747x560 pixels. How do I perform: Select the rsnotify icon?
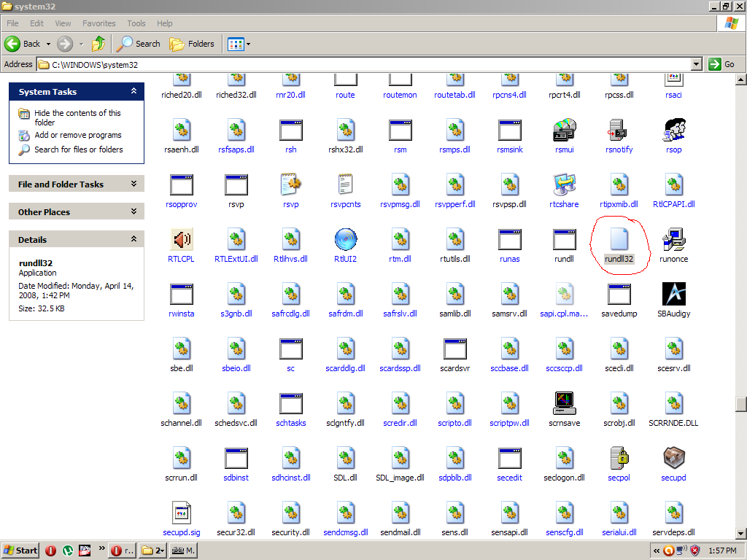pyautogui.click(x=619, y=130)
